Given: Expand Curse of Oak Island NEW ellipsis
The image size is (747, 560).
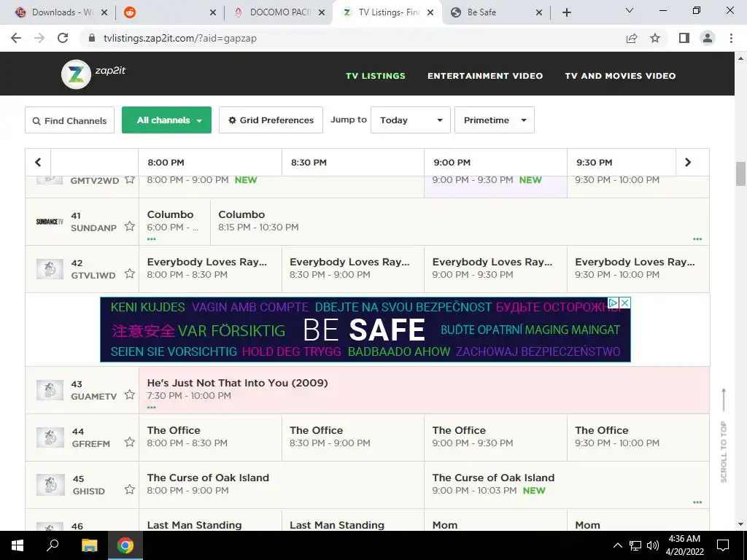Looking at the screenshot, I should [x=697, y=502].
